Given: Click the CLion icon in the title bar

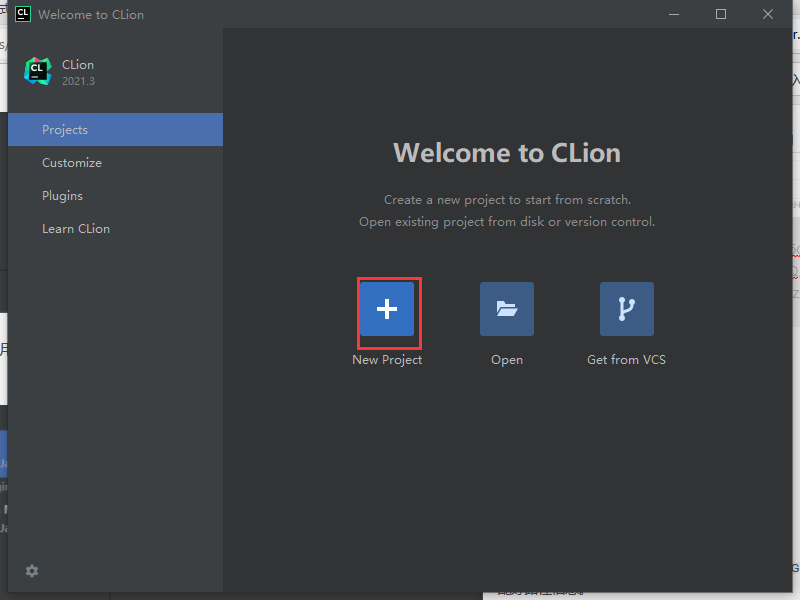Looking at the screenshot, I should click(22, 14).
